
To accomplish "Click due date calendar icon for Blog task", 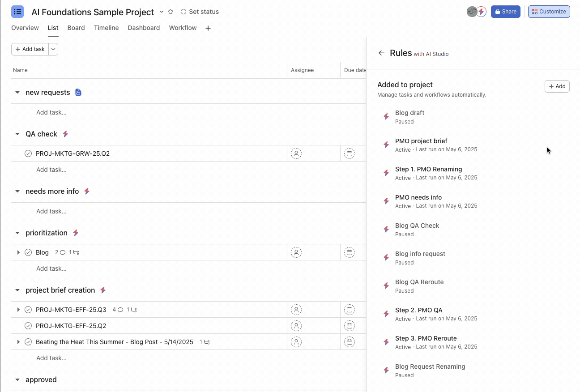I will 350,252.
